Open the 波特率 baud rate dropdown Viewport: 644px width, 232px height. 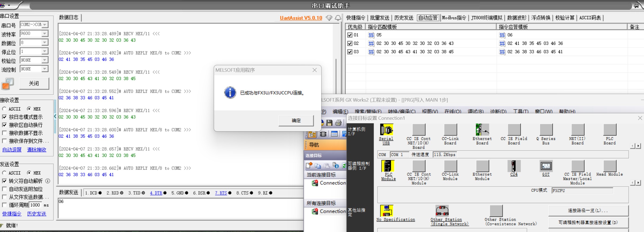coord(45,33)
